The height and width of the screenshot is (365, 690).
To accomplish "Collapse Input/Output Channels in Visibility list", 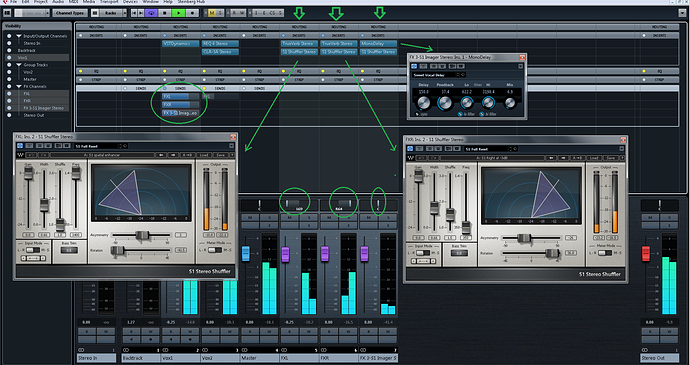I will pos(19,36).
